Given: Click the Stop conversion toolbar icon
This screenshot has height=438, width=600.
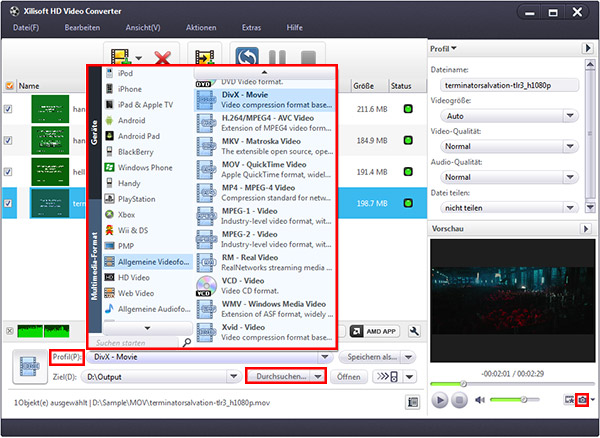Looking at the screenshot, I should tap(308, 58).
